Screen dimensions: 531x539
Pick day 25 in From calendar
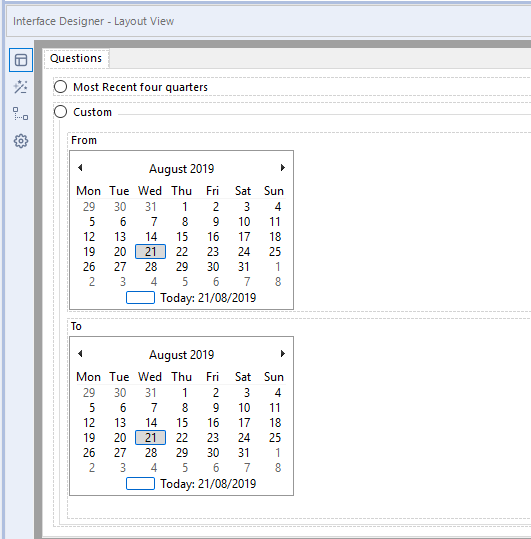click(275, 252)
